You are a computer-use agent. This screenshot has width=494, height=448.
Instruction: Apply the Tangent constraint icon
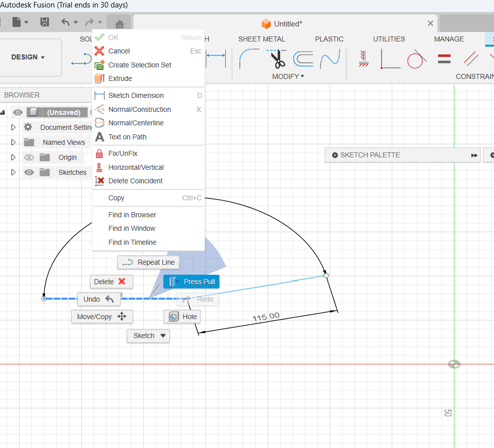(x=417, y=59)
